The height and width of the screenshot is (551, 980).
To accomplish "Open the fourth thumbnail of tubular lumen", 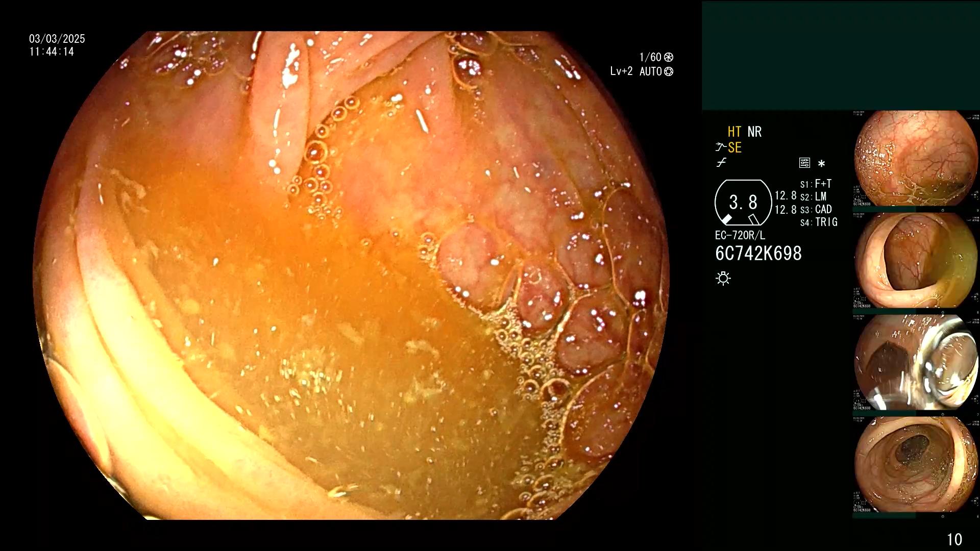I will pyautogui.click(x=916, y=465).
